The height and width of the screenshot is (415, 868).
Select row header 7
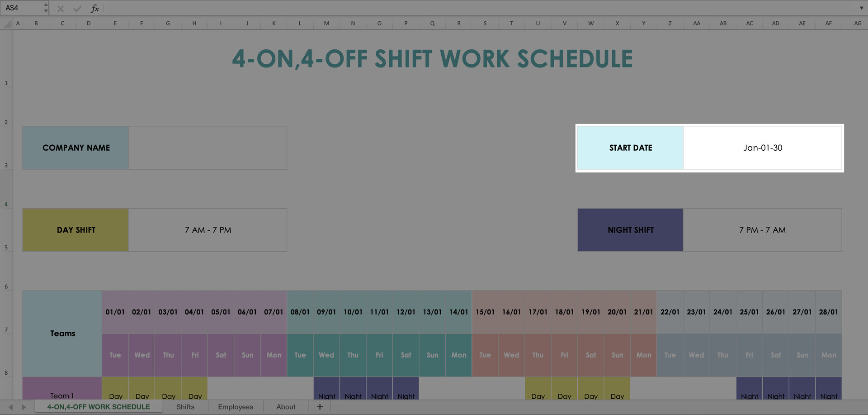[x=6, y=329]
